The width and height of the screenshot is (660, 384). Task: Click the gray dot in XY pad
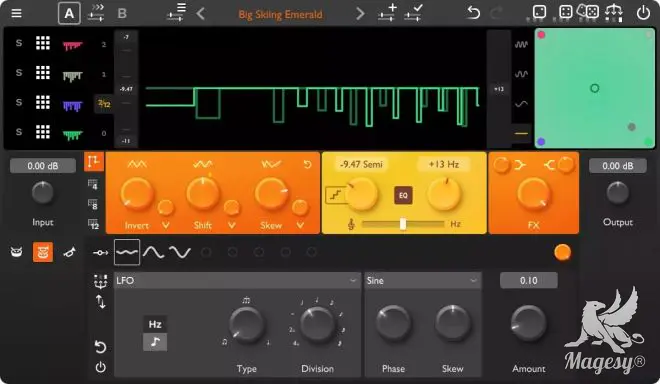click(x=631, y=127)
